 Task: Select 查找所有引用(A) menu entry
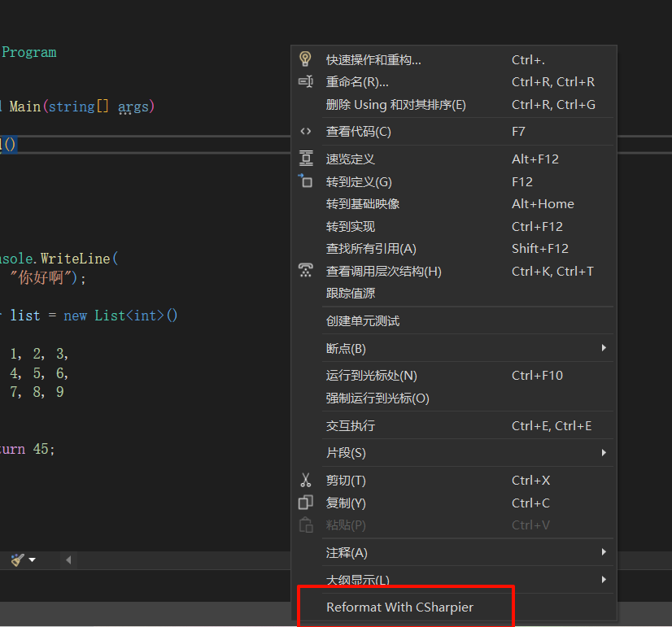371,249
